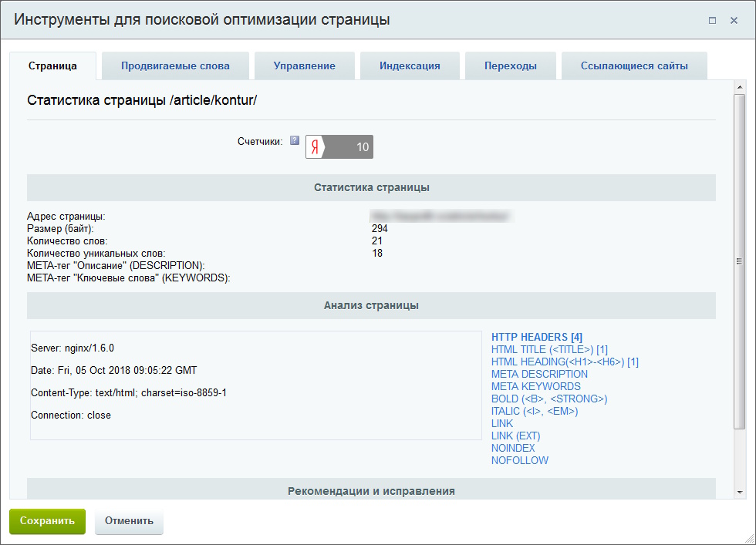Open the HTTP HEADERS [4] link
The image size is (756, 545).
click(537, 337)
